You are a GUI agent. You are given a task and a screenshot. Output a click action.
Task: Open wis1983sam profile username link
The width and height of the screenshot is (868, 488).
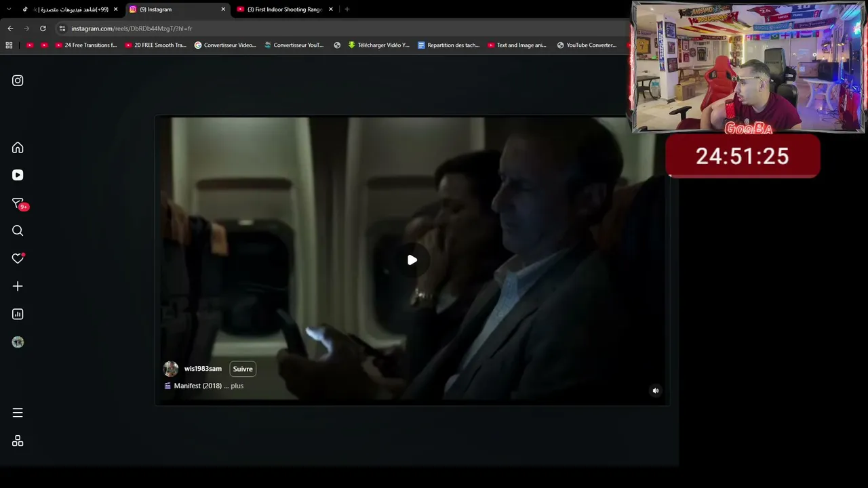click(x=203, y=369)
